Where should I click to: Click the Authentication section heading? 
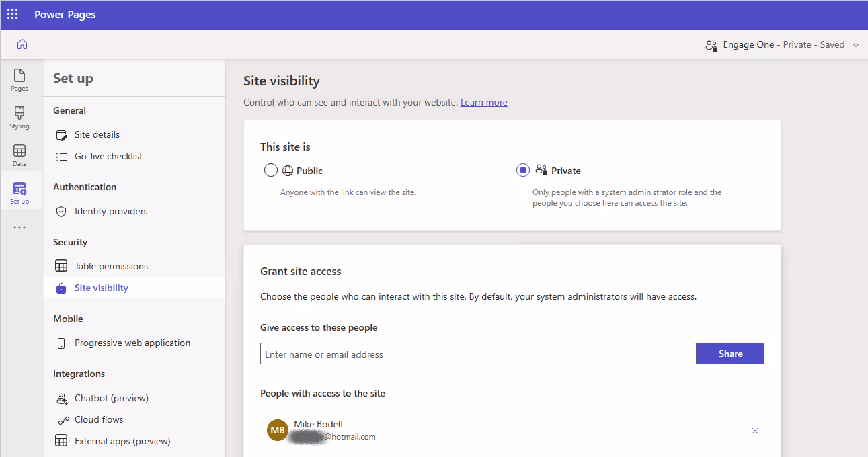tap(85, 187)
